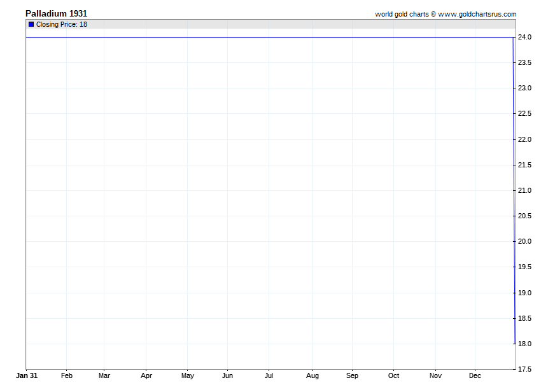The image size is (541, 392).
Task: Click the 'Sep' x-axis label
Action: point(352,376)
